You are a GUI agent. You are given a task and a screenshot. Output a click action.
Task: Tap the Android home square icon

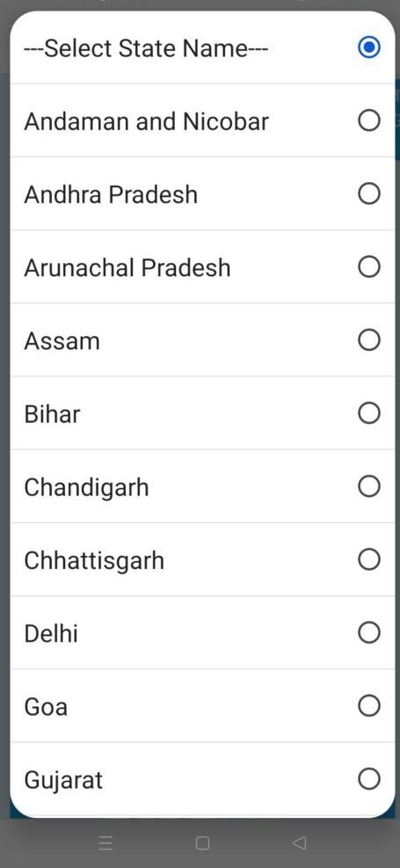[202, 843]
